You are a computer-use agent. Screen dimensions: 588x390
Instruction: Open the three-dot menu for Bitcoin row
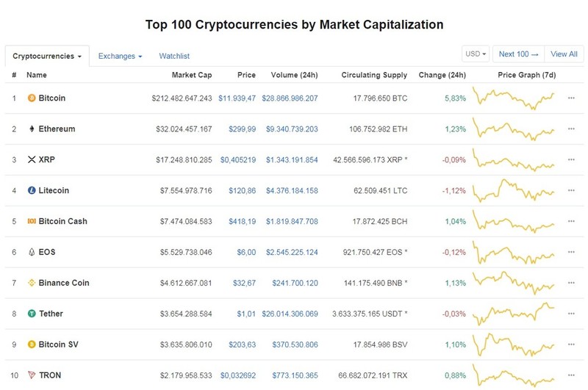coord(571,98)
